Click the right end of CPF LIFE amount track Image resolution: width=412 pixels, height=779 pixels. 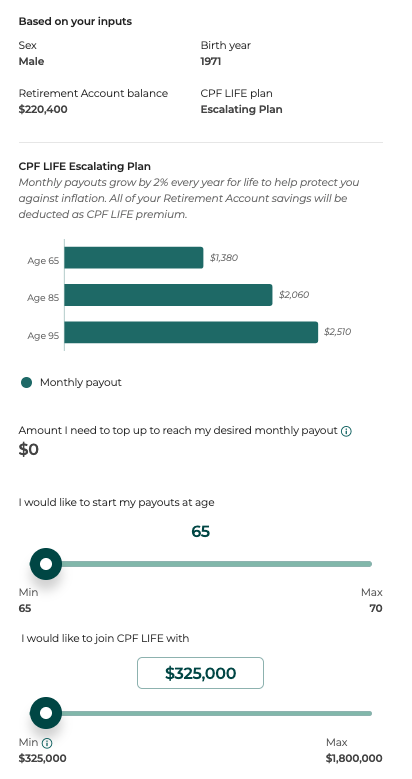click(369, 713)
